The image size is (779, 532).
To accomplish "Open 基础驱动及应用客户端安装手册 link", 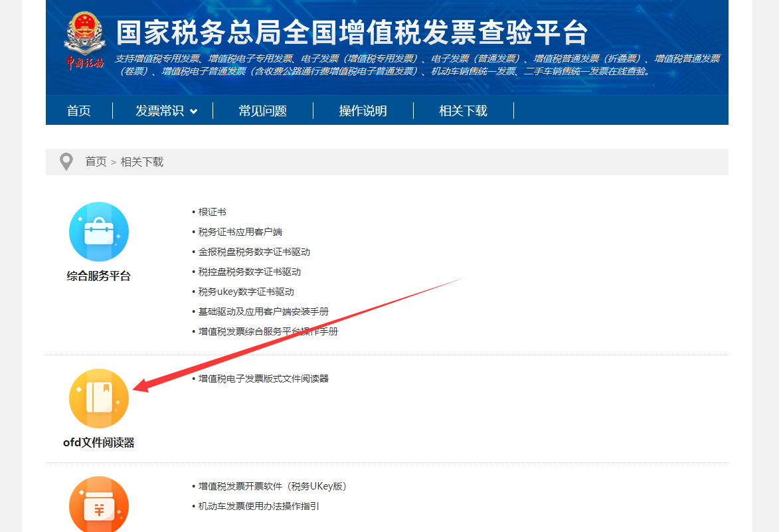I will click(x=263, y=311).
